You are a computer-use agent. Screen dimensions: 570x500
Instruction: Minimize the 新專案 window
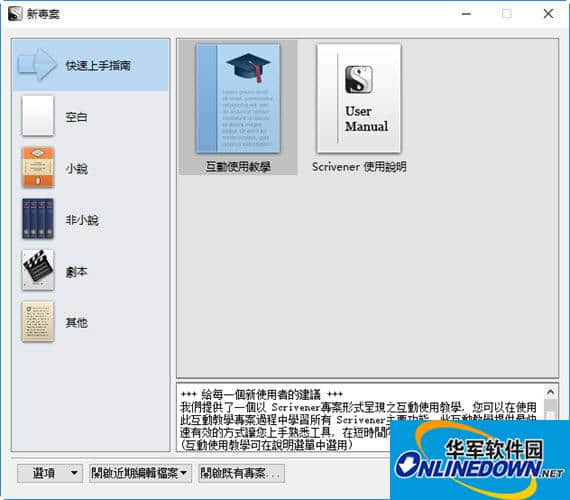466,14
